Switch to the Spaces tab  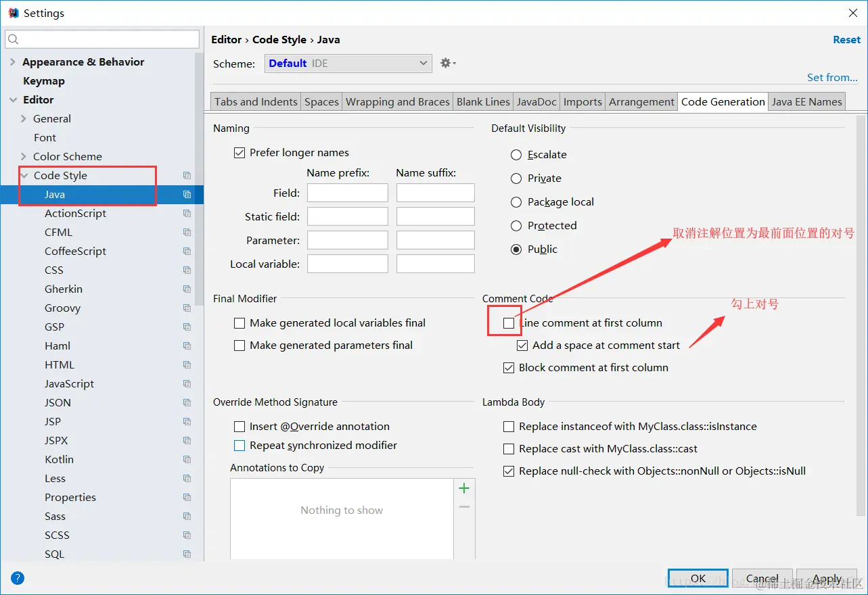(321, 101)
